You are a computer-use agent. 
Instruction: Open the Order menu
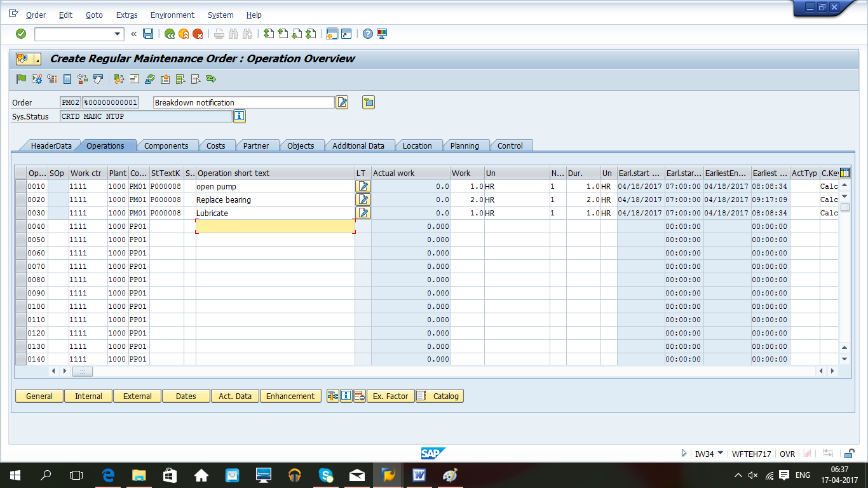[36, 15]
